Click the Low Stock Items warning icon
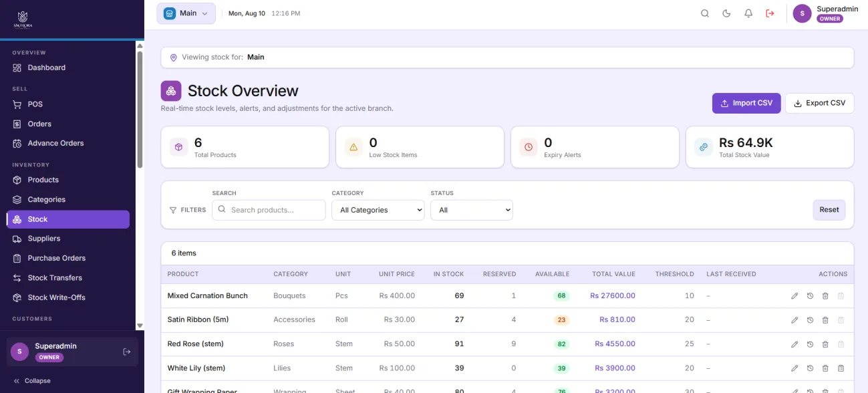Image resolution: width=868 pixels, height=393 pixels. (x=354, y=147)
